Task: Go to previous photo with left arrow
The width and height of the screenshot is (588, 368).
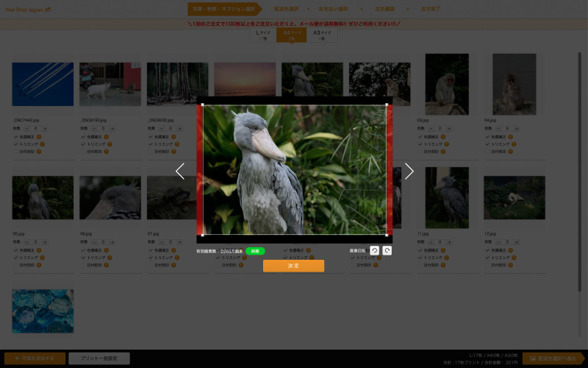Action: point(180,171)
